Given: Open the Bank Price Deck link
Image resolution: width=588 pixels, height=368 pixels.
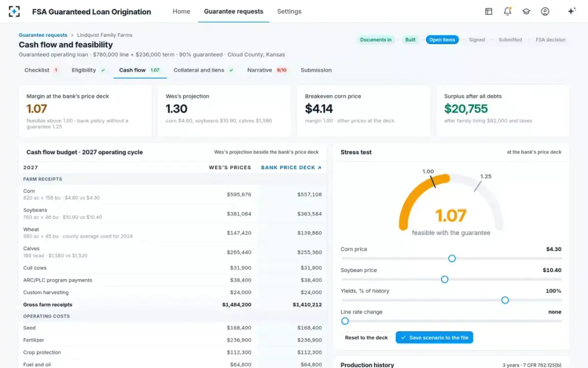Looking at the screenshot, I should pyautogui.click(x=291, y=168).
